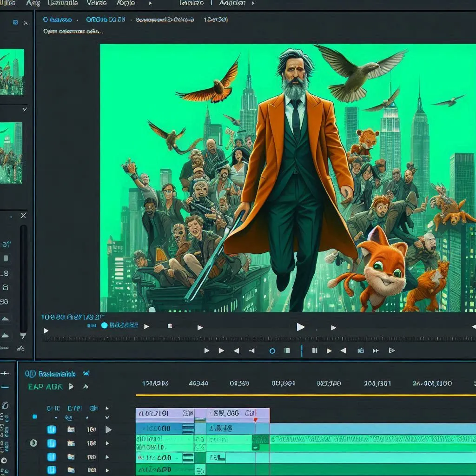Viewport: 476px width, 476px height.
Task: Click the plus icon on the timeline tool strip
Action: pos(5,373)
